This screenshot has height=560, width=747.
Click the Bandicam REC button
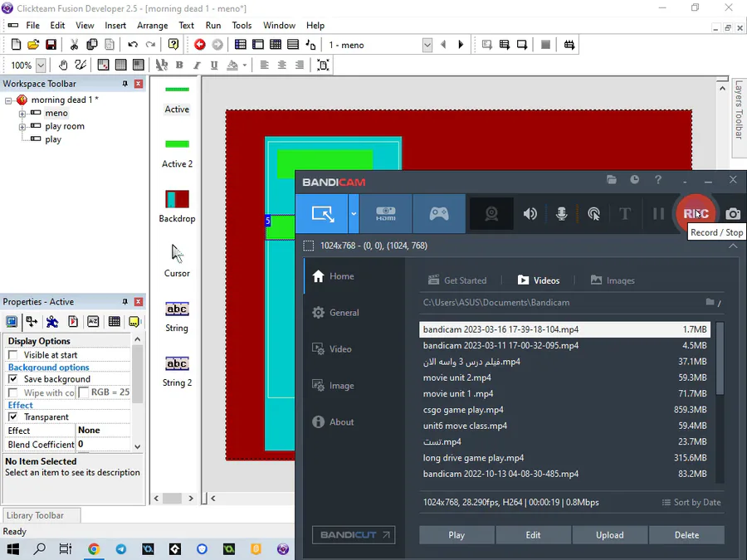[x=696, y=214]
